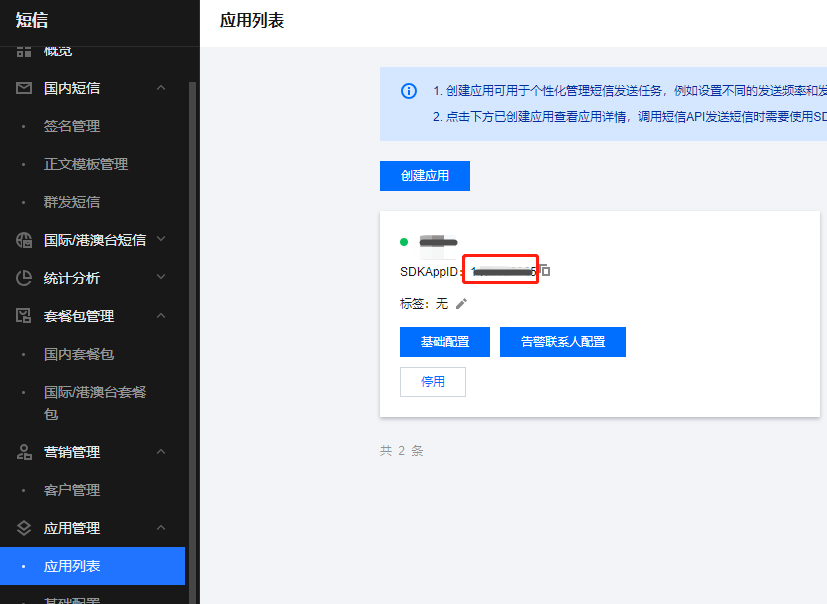
Task: Click the layers icon beside 应用管理
Action: pyautogui.click(x=25, y=528)
